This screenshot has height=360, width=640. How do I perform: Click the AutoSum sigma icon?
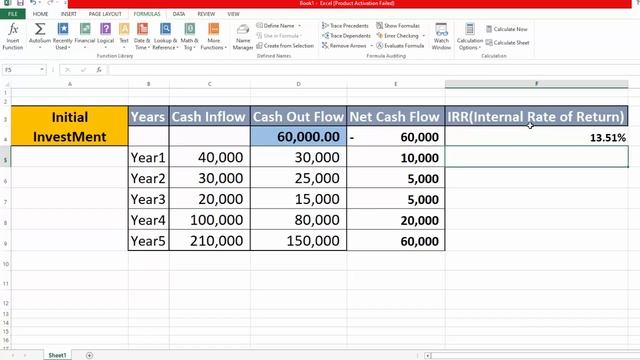click(x=40, y=29)
